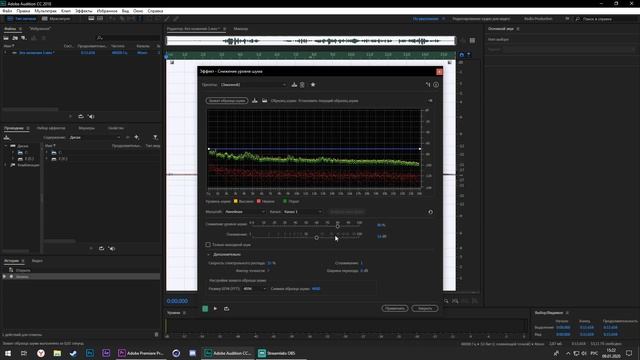640x360 pixels.
Task: Save noise print to disk icon
Action: 255,100
